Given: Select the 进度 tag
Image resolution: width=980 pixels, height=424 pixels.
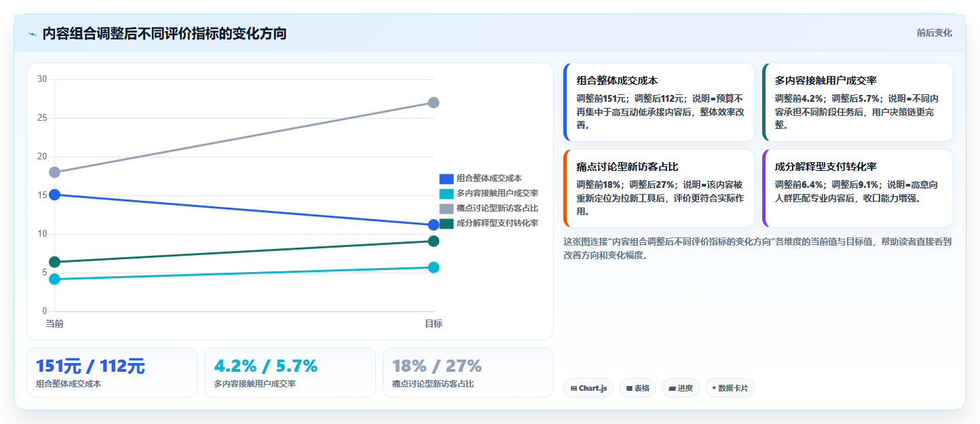Looking at the screenshot, I should (x=681, y=388).
